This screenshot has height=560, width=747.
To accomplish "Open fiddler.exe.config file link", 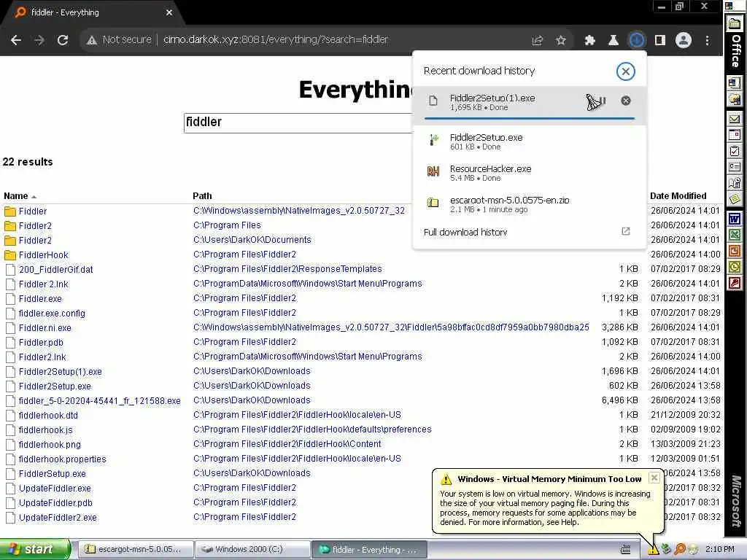I will tap(52, 314).
